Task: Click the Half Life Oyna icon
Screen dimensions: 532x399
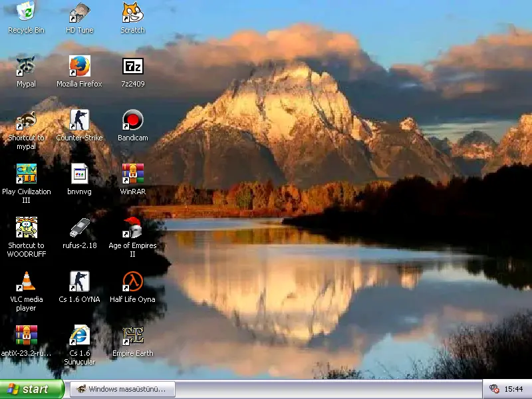Action: [x=132, y=281]
